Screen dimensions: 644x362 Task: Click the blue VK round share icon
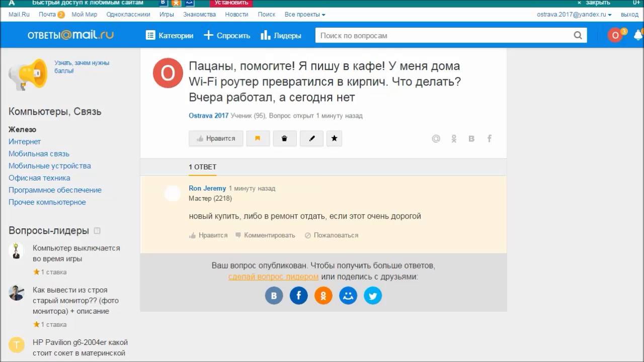tap(274, 296)
